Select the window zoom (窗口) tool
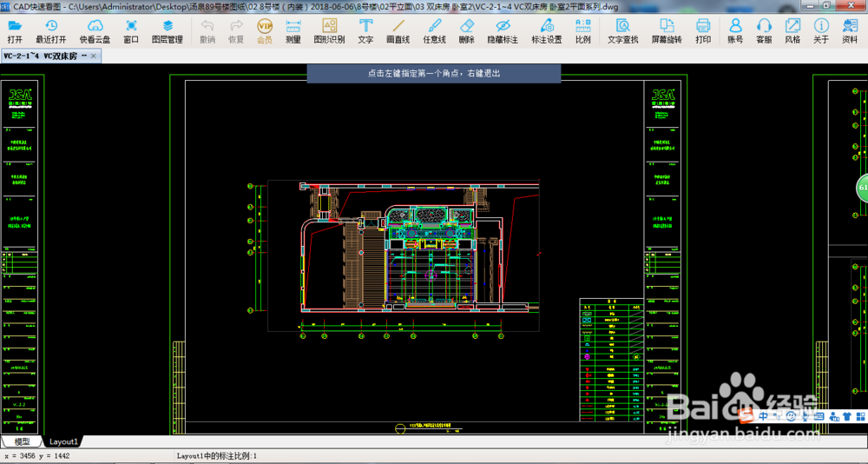The width and height of the screenshot is (868, 464). pyautogui.click(x=131, y=31)
